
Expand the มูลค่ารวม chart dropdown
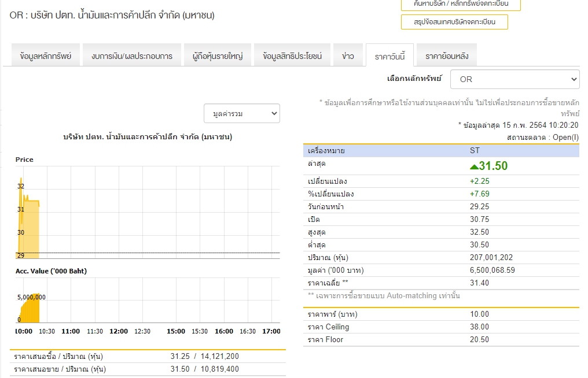(242, 113)
